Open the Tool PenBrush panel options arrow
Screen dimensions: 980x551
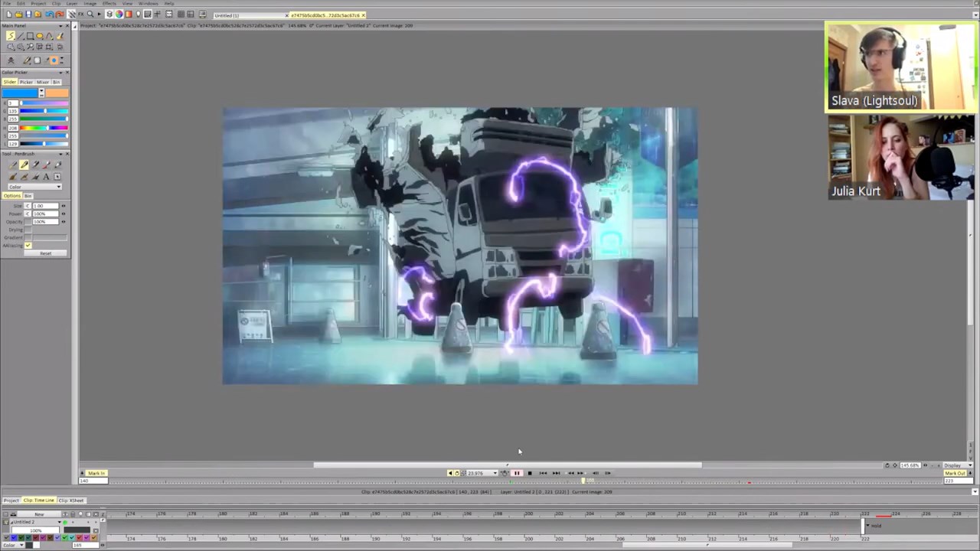pyautogui.click(x=60, y=155)
